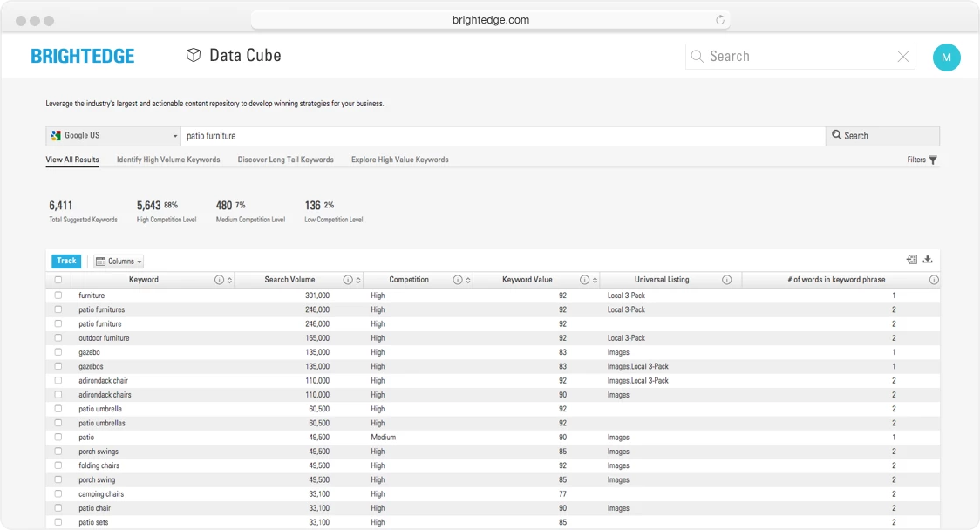The width and height of the screenshot is (980, 530).
Task: Open Identify High Volume Keywords tab
Action: (168, 160)
